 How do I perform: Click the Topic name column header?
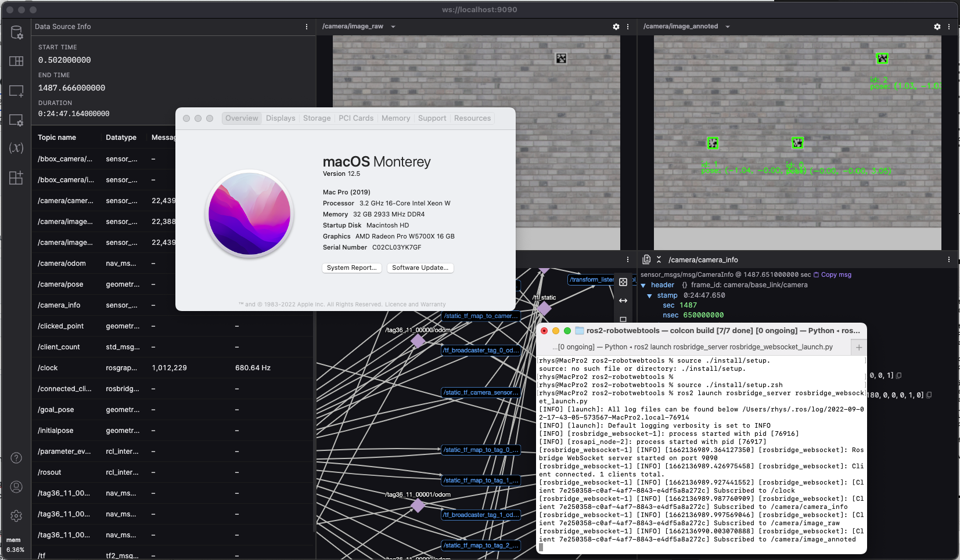coord(57,138)
